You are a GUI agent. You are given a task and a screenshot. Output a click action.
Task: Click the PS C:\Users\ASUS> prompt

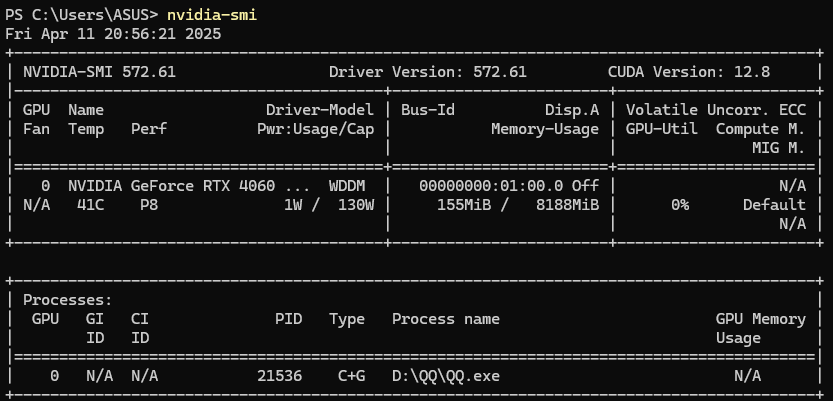point(82,15)
